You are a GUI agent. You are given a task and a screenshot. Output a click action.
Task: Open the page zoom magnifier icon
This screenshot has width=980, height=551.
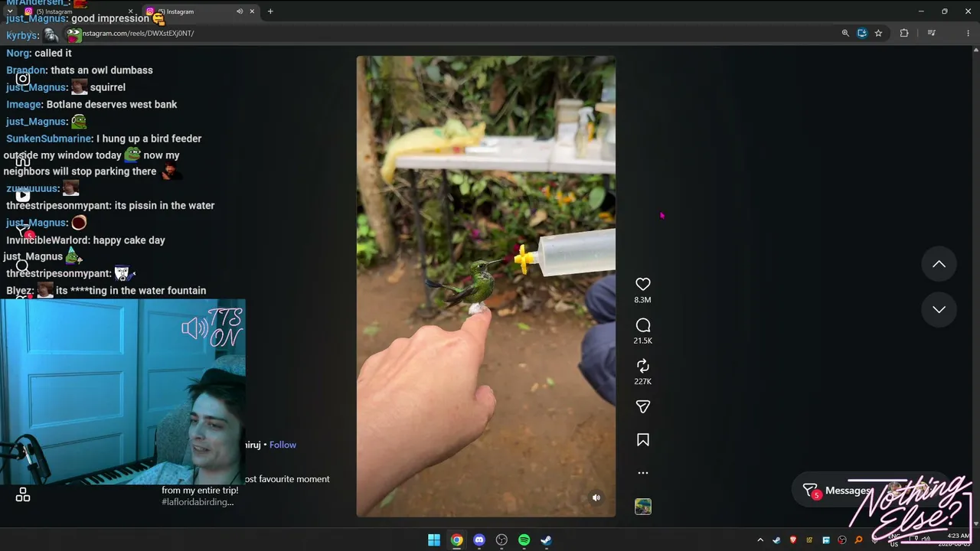pyautogui.click(x=845, y=33)
